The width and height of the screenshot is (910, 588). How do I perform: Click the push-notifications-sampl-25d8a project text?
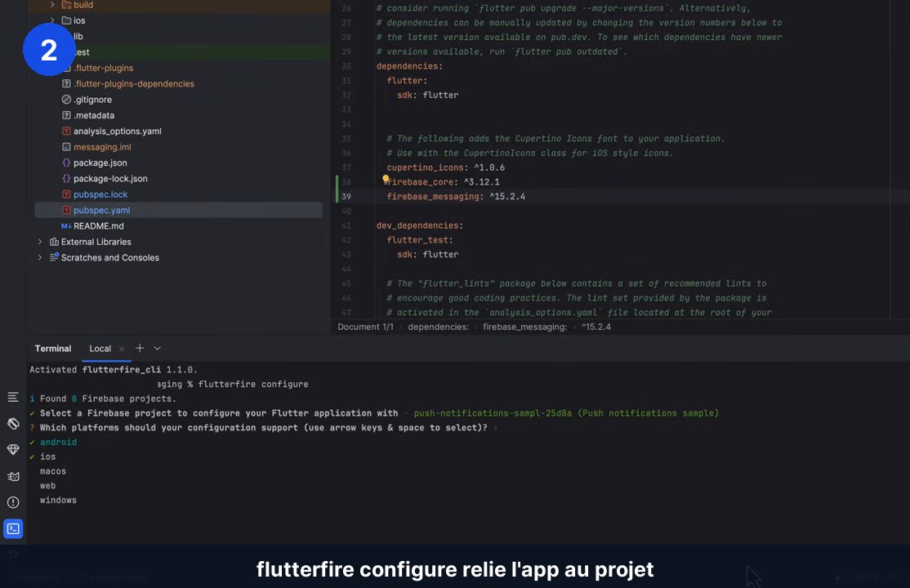(x=492, y=412)
